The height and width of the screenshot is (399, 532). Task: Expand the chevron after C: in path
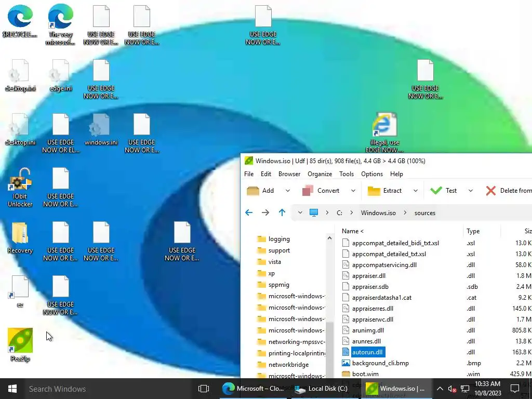[352, 212]
